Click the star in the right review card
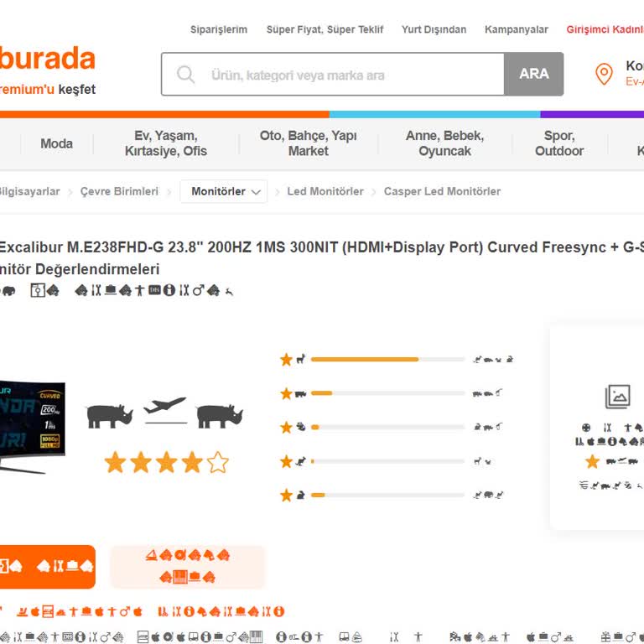Viewport: 644px width, 644px height. pos(592,462)
